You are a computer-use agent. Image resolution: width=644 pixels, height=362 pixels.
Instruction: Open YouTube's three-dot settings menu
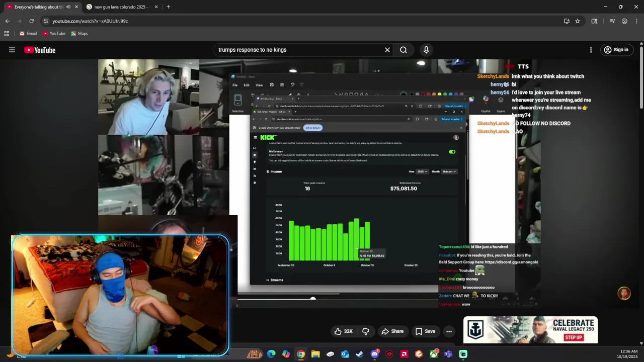[591, 50]
